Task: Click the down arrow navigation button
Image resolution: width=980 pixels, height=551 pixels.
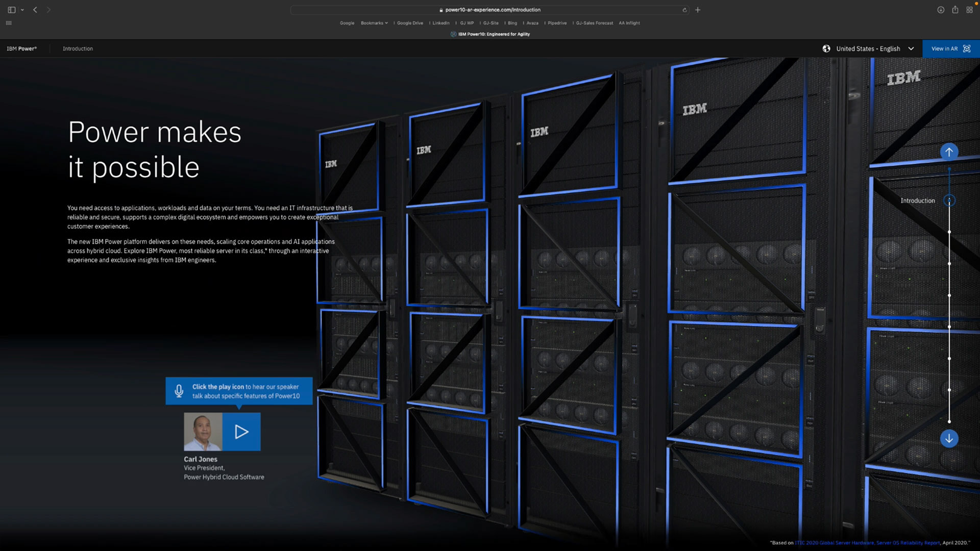Action: [x=949, y=439]
